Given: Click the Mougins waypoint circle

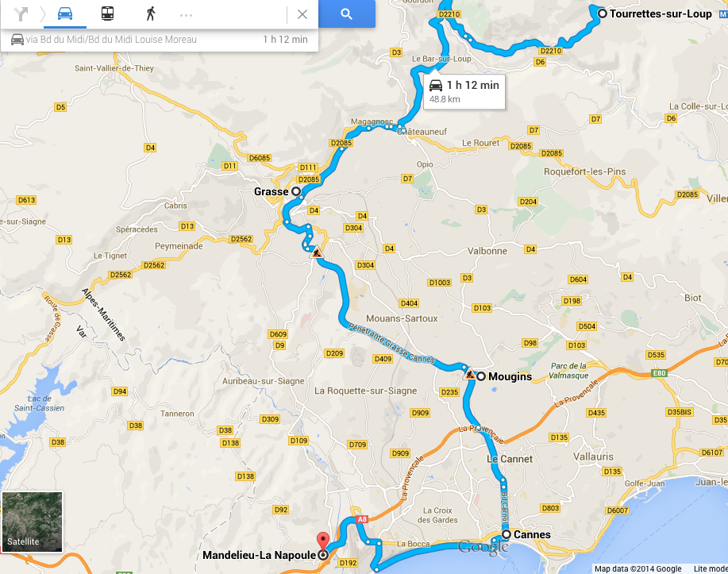Looking at the screenshot, I should [481, 376].
